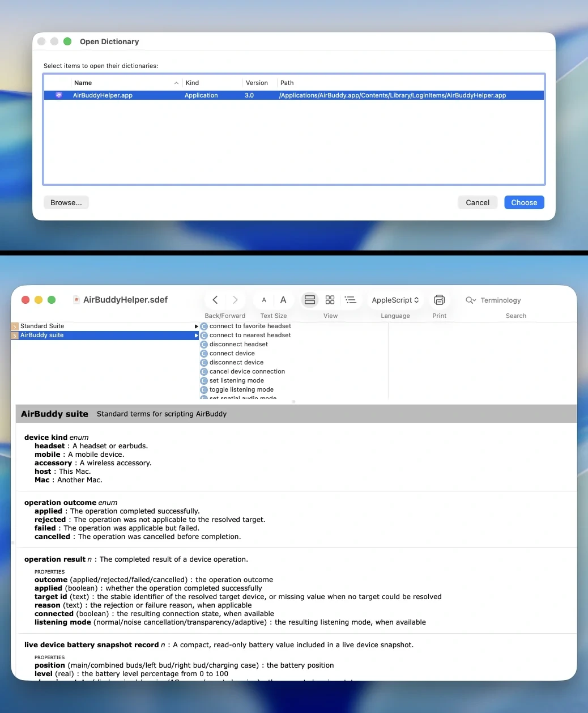The image size is (588, 713).
Task: Click the Version column header
Action: click(x=259, y=83)
